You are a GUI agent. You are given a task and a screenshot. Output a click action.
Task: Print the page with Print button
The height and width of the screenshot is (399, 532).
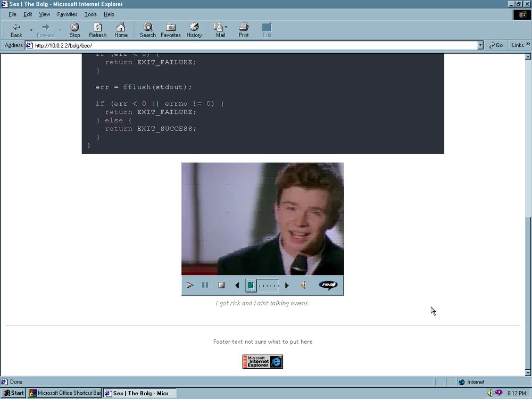click(244, 30)
